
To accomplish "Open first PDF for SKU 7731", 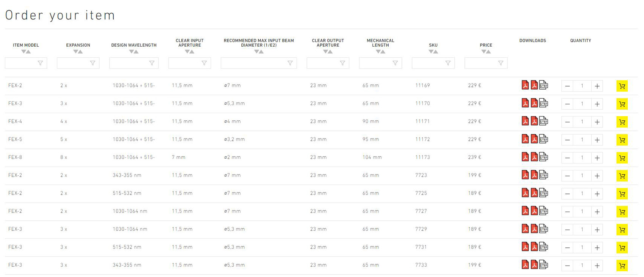I will pyautogui.click(x=525, y=247).
